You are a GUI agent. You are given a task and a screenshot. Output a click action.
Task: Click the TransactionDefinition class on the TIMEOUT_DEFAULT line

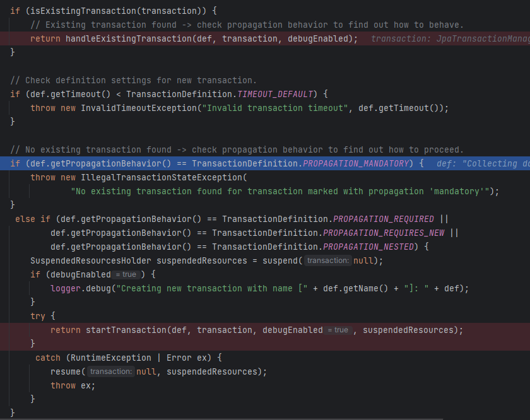179,94
